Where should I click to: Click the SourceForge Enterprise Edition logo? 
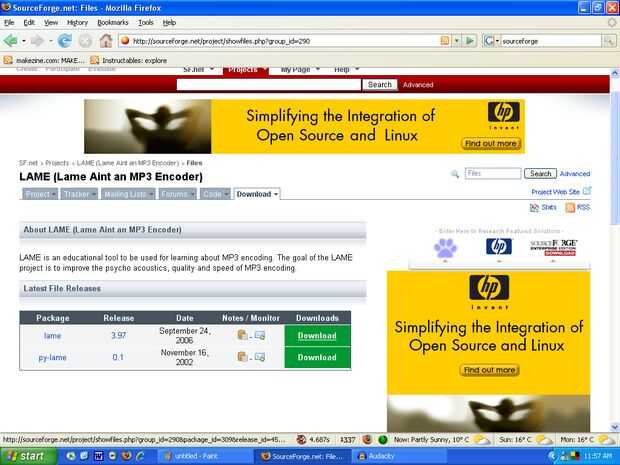pos(553,248)
